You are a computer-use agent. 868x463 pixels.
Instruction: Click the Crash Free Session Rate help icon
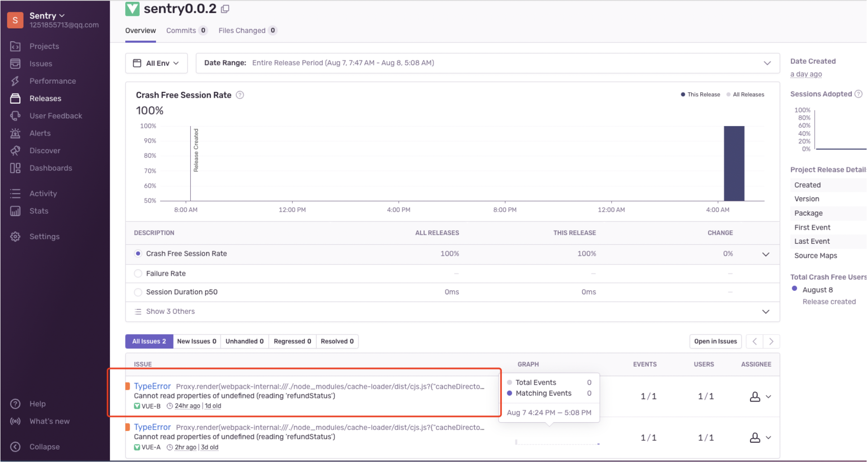(240, 95)
